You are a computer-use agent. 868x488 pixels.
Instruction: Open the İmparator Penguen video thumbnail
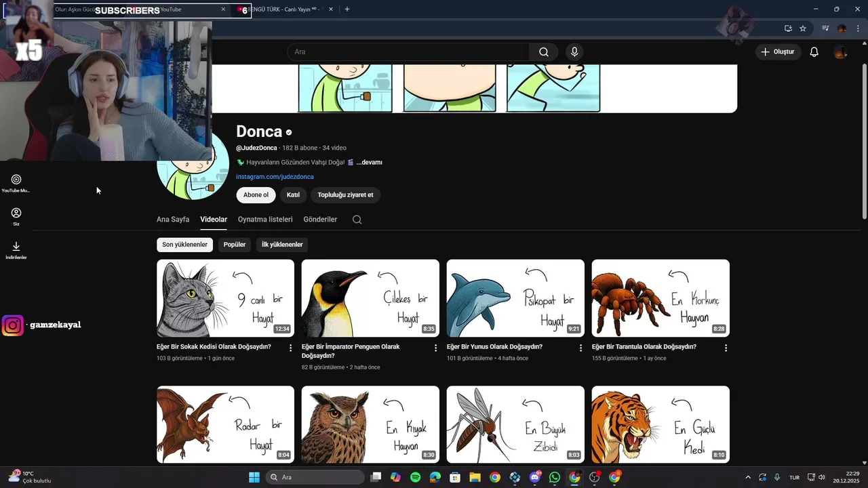(370, 298)
